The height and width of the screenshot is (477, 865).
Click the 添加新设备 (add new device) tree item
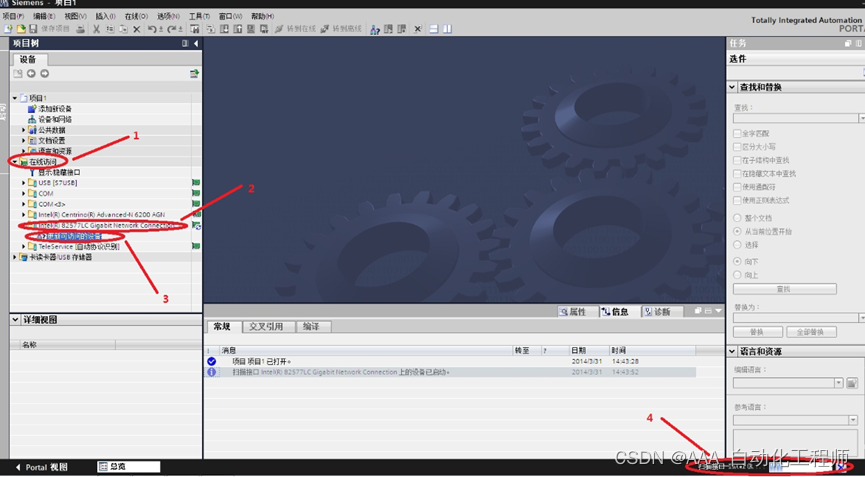coord(55,109)
